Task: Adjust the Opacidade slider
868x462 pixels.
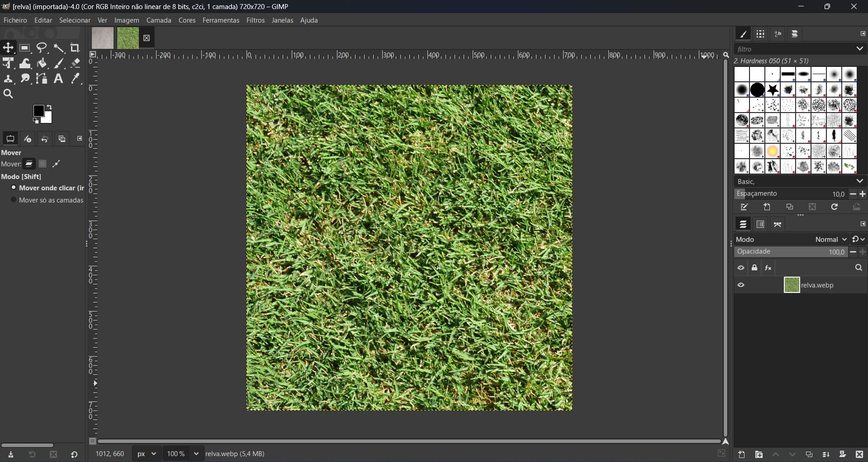Action: coord(789,252)
